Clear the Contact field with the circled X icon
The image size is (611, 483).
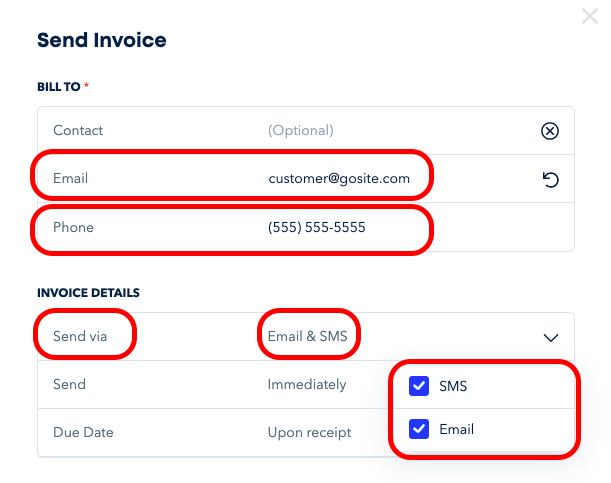(x=549, y=131)
